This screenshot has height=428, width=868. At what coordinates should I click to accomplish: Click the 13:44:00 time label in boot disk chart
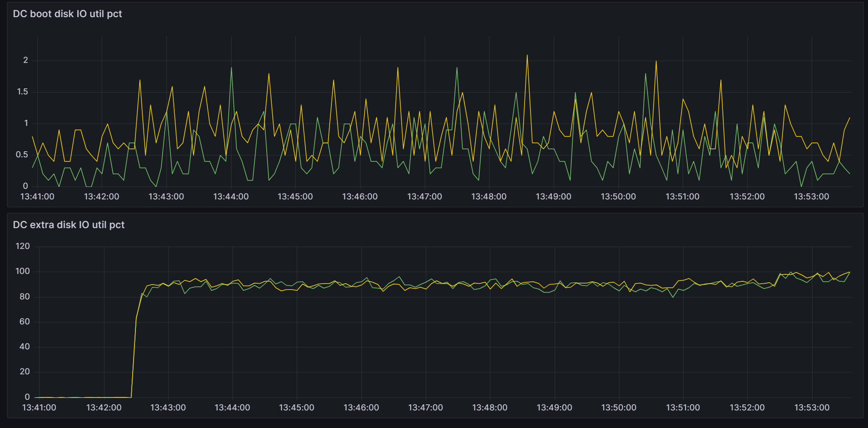pyautogui.click(x=231, y=197)
